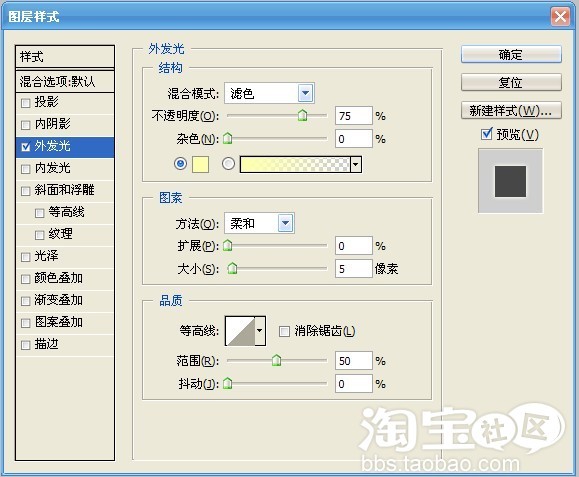Click the 大小 pixel value field
This screenshot has width=579, height=477.
[353, 268]
